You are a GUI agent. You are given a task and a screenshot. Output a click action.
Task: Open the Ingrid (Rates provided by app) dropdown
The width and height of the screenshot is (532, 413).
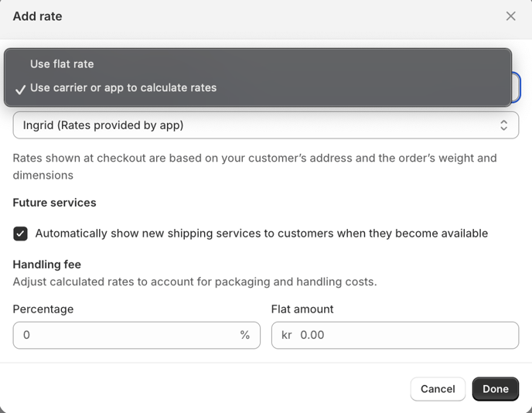[x=266, y=125]
